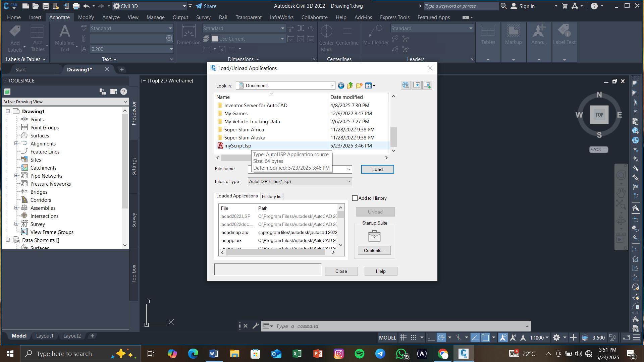Viewport: 644px width, 362px height.
Task: Expand the Alignments tree node
Action: [16, 143]
